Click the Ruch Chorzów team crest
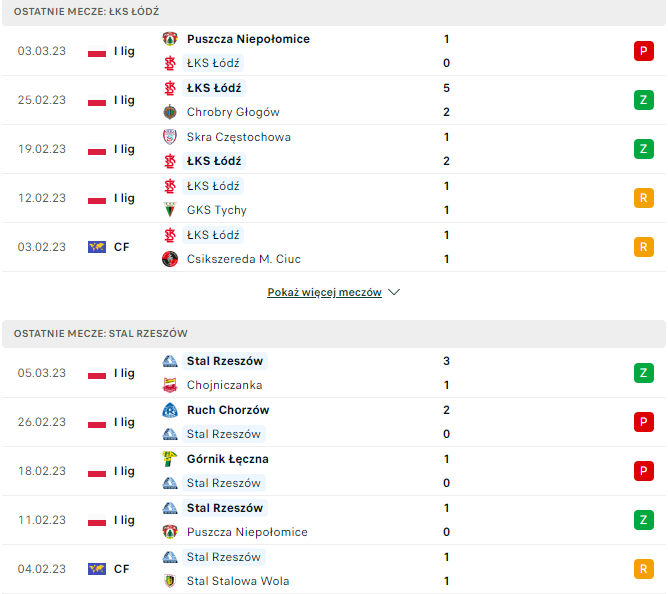 (169, 410)
